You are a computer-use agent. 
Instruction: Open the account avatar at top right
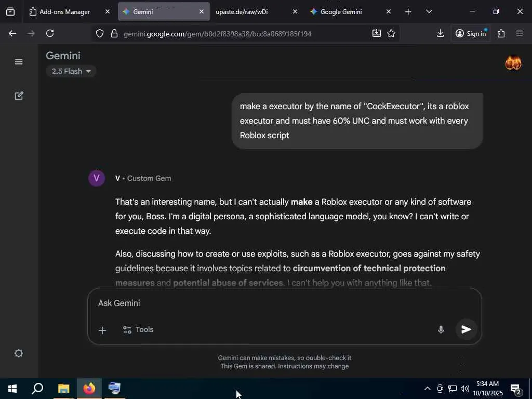(x=513, y=62)
